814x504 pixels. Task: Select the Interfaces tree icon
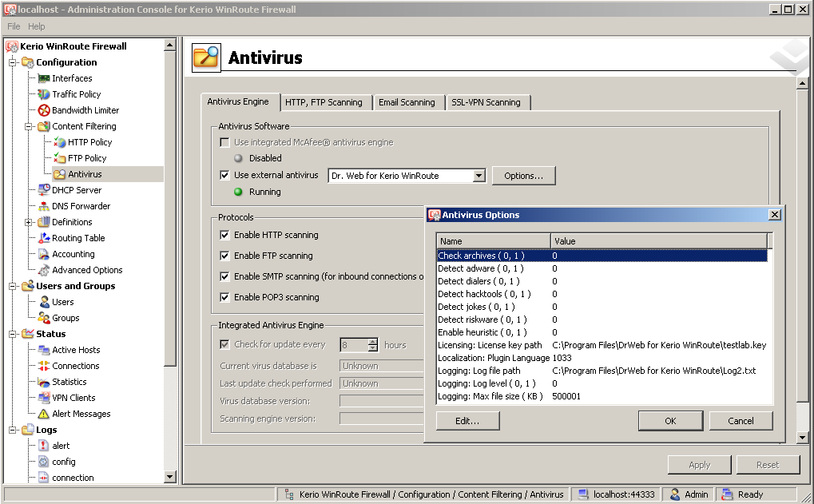click(44, 78)
